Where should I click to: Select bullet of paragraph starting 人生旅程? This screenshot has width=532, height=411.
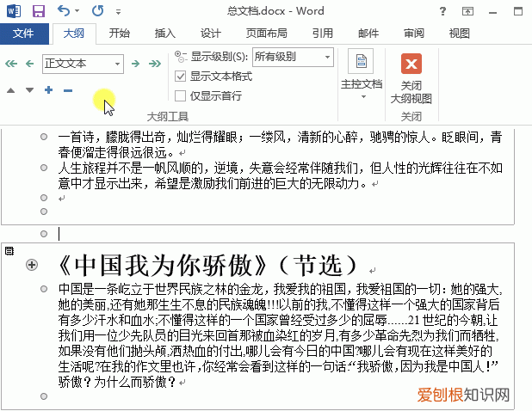pos(44,168)
